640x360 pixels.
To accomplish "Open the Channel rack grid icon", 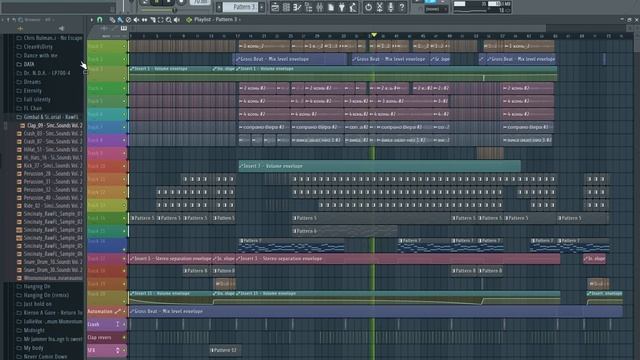I will point(286,7).
